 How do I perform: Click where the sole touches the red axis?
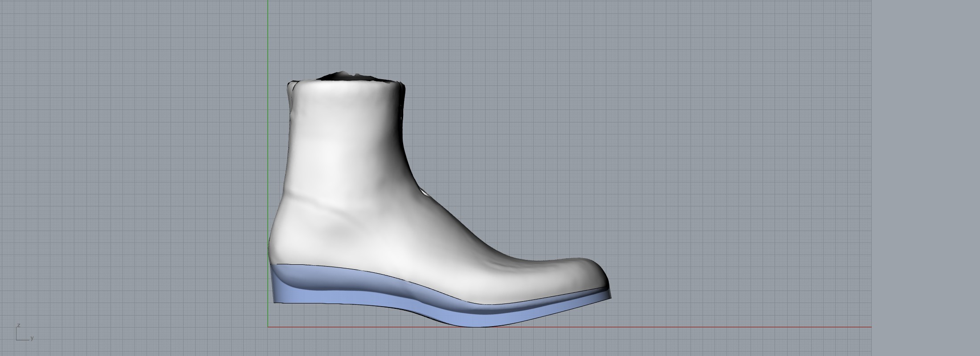click(x=481, y=326)
